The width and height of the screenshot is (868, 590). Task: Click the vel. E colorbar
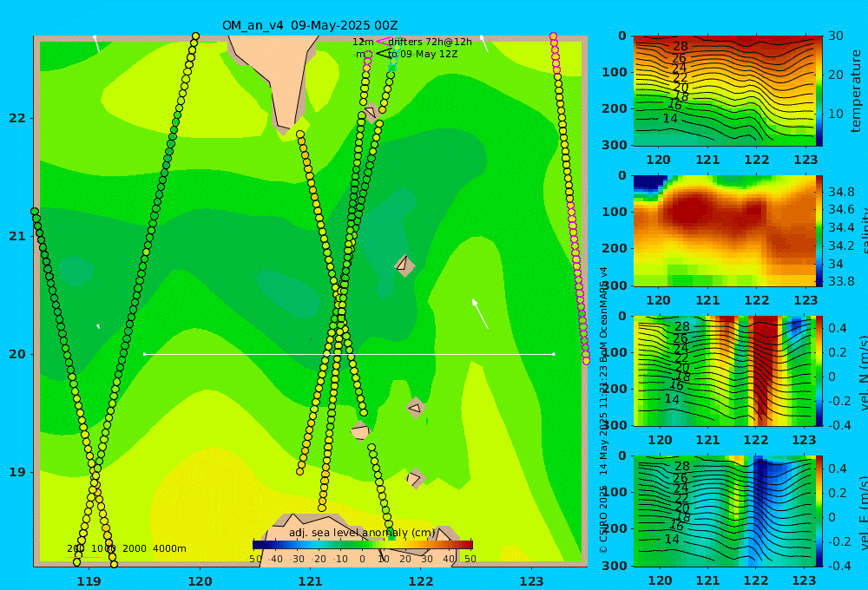(819, 511)
